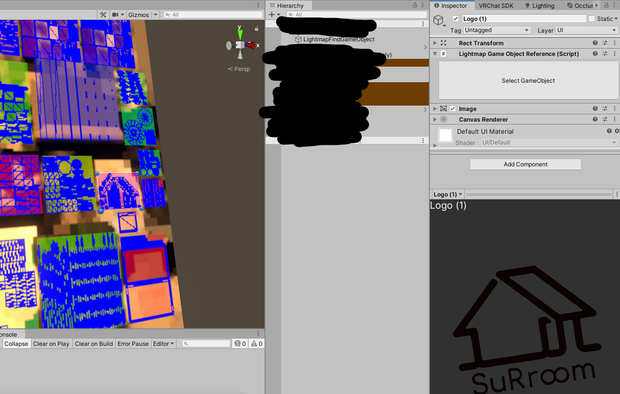
Task: Enable the Static checkbox
Action: pos(592,19)
